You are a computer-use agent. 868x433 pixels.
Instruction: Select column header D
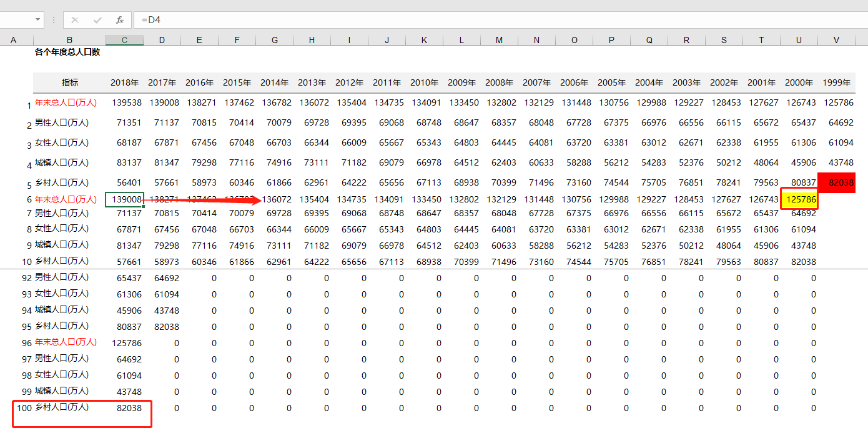(x=162, y=40)
